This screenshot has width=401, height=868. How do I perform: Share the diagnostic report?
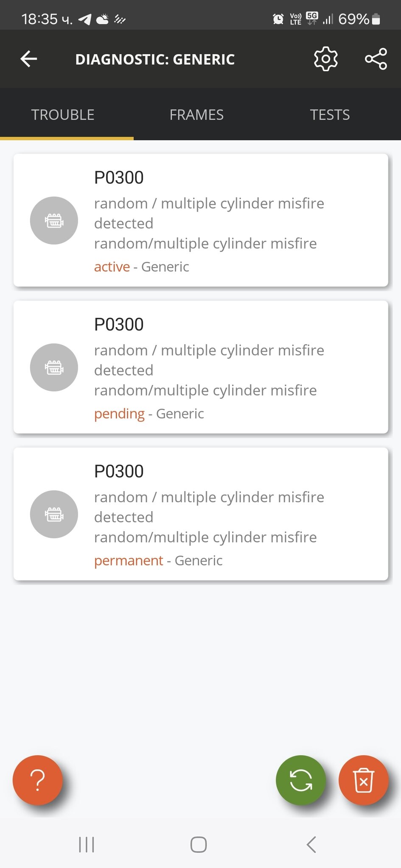tap(376, 59)
